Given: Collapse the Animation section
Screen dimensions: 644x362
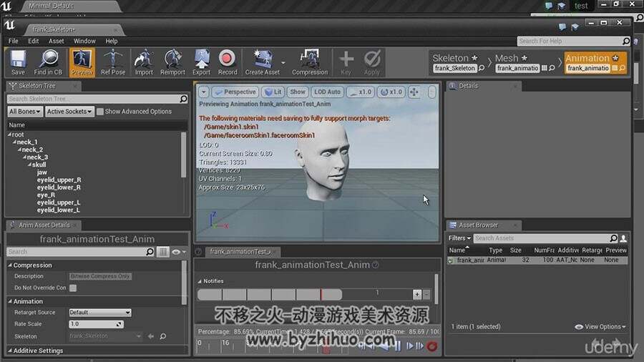Looking at the screenshot, I should (10, 301).
